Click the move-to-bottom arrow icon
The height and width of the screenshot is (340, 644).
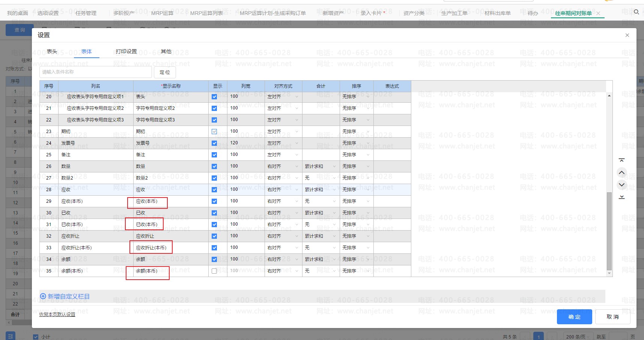coord(621,197)
